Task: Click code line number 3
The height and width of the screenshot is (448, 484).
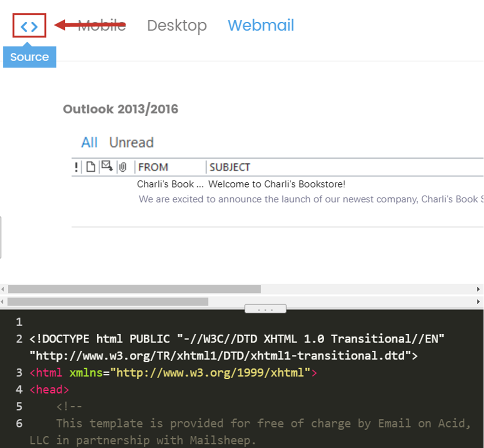Action: [19, 372]
